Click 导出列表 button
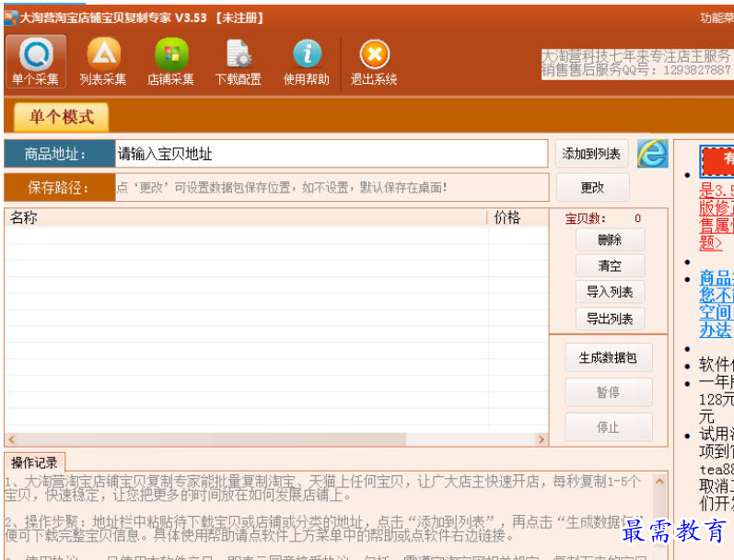 pos(610,319)
